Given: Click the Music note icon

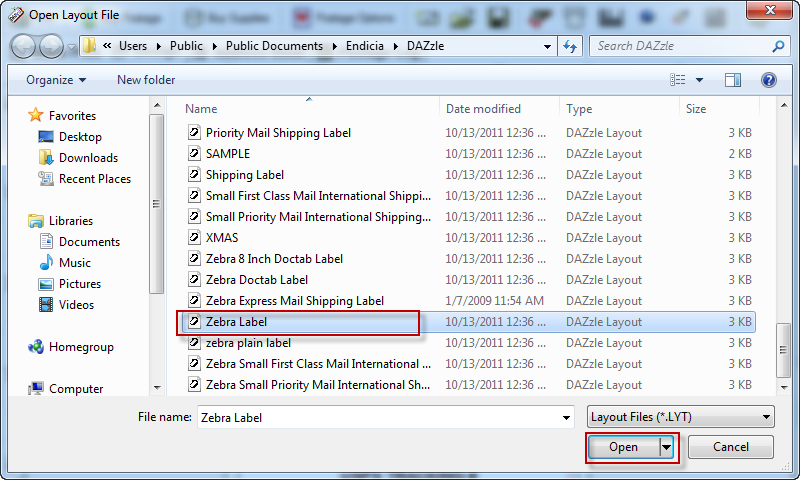Looking at the screenshot, I should 46,262.
